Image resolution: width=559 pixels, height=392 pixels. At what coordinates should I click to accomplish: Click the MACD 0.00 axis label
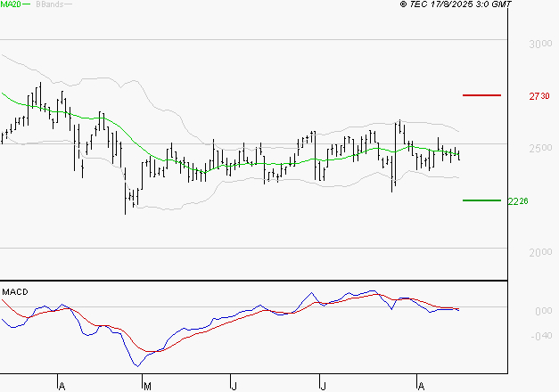coord(543,311)
